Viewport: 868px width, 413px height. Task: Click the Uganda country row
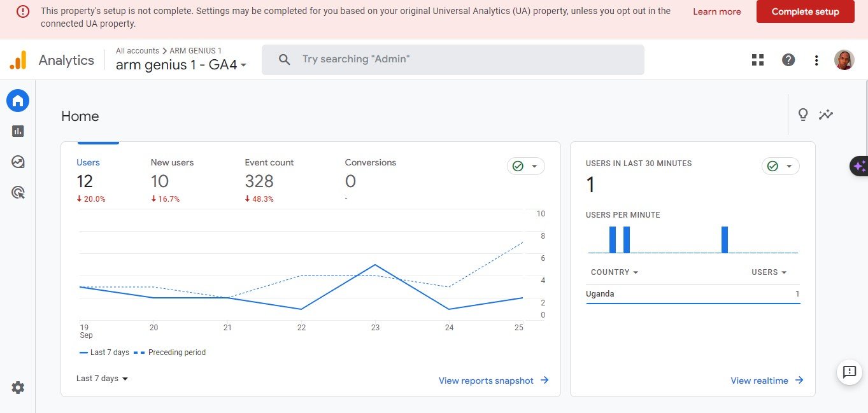pyautogui.click(x=693, y=294)
